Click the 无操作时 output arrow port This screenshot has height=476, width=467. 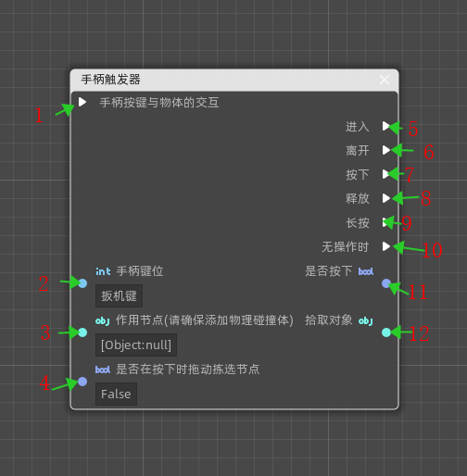click(386, 246)
